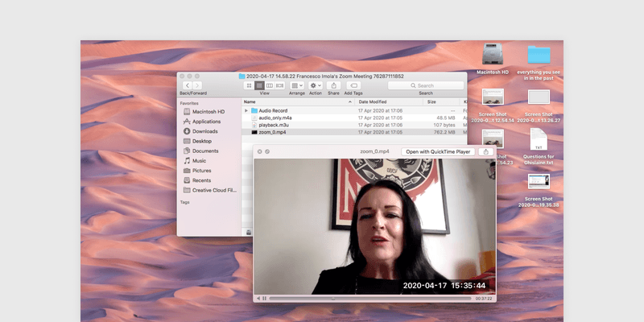Viewport: 644px width, 322px height.
Task: Switch Finder to gallery view
Action: tap(279, 85)
